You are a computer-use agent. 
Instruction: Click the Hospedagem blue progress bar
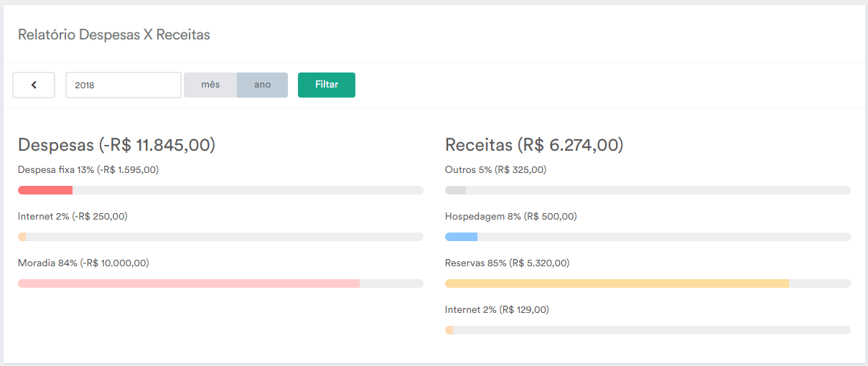648,237
